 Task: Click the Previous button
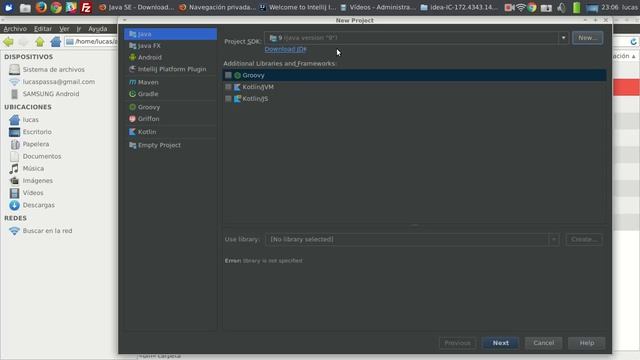(457, 343)
